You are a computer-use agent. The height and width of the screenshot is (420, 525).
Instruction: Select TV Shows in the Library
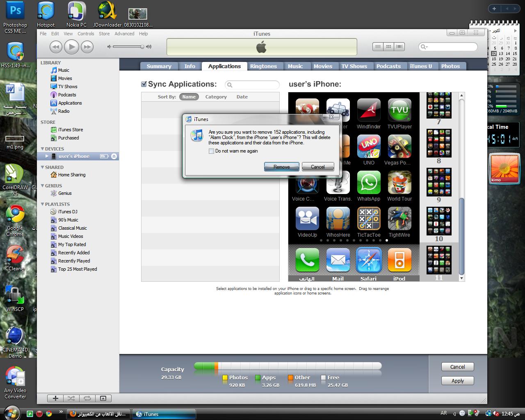(68, 87)
